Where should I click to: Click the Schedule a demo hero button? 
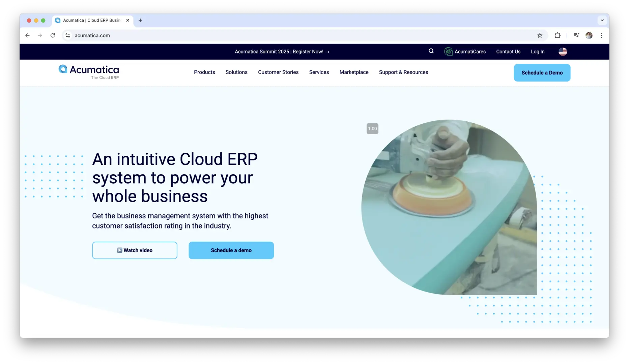tap(231, 250)
